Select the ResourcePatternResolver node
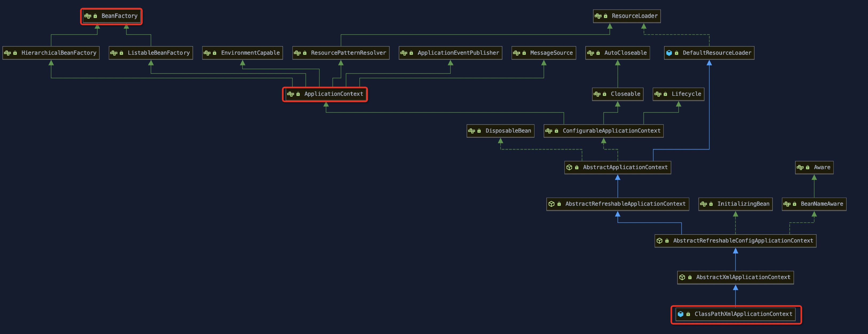This screenshot has width=868, height=334. point(341,53)
